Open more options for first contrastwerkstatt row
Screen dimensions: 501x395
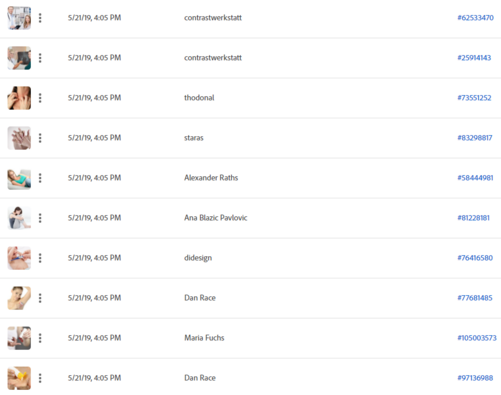pyautogui.click(x=40, y=18)
